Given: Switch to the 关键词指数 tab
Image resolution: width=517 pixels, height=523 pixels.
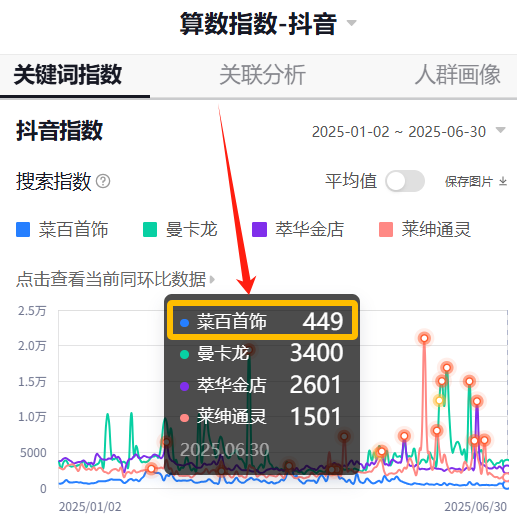Looking at the screenshot, I should [68, 75].
